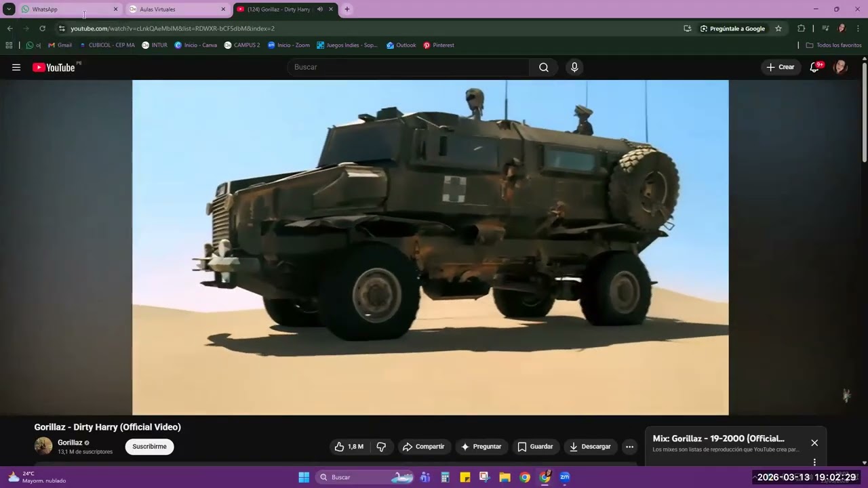Open the Gorillaz channel name link
The image size is (868, 488).
[x=70, y=443]
